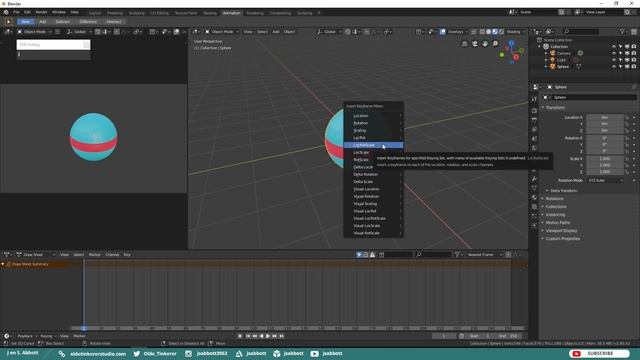Click the play animation button
The width and height of the screenshot is (640, 360).
(268, 336)
